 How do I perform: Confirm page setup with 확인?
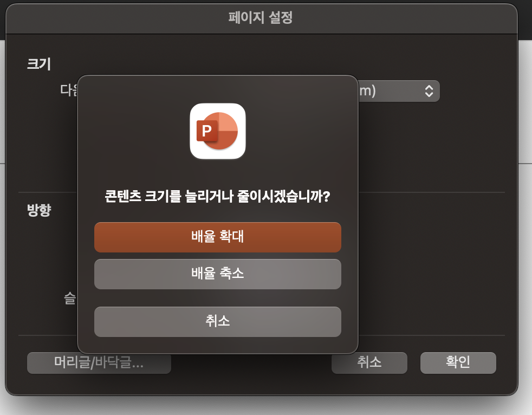(x=458, y=362)
